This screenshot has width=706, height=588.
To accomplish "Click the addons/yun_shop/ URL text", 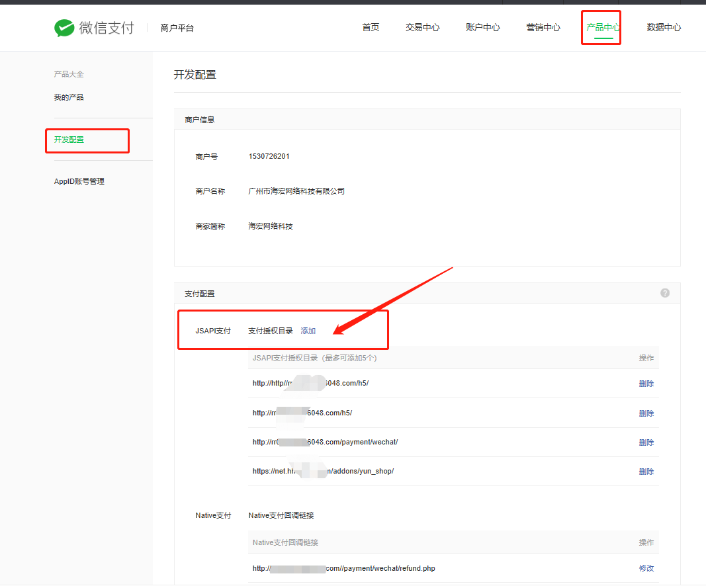I will pos(323,471).
